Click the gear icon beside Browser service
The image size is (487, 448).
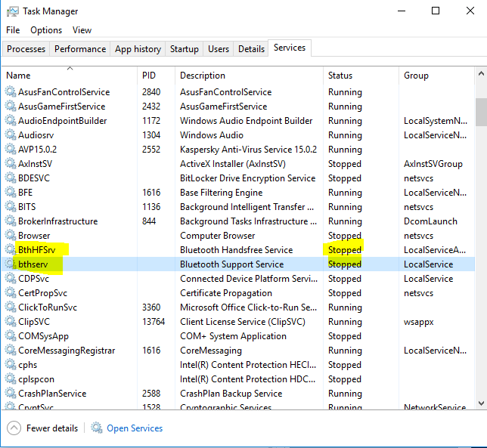(11, 235)
